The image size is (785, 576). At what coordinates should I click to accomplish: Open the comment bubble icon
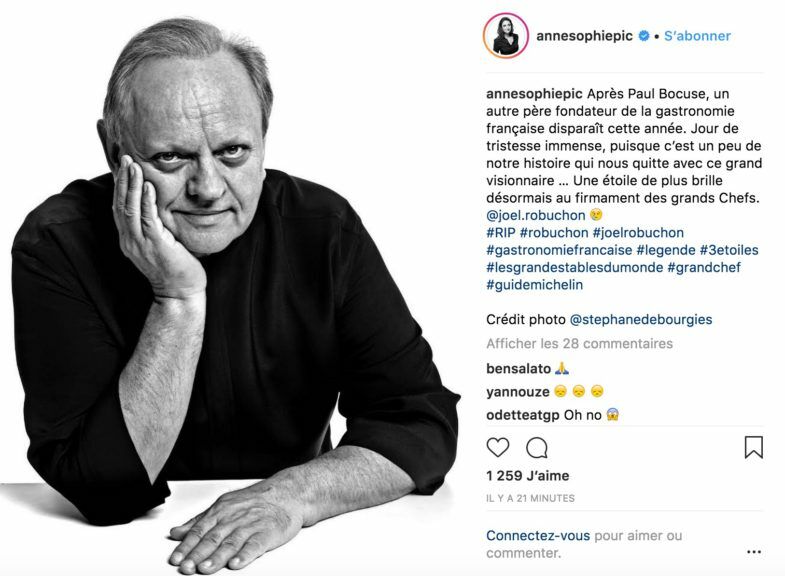coord(537,448)
